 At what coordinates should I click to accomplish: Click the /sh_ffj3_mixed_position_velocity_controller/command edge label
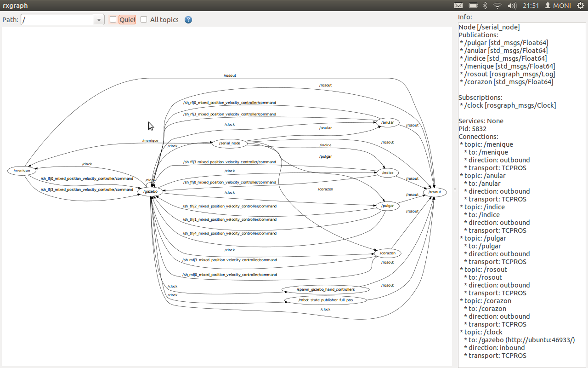tap(230, 162)
